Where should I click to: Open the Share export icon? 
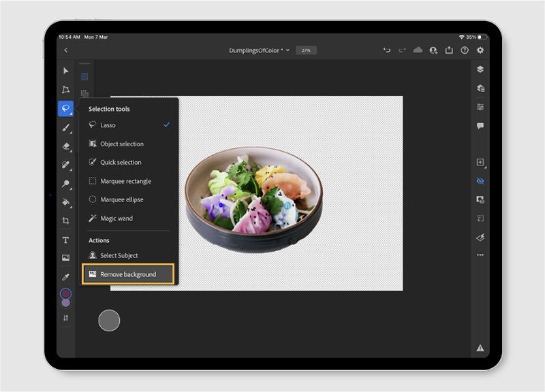449,50
